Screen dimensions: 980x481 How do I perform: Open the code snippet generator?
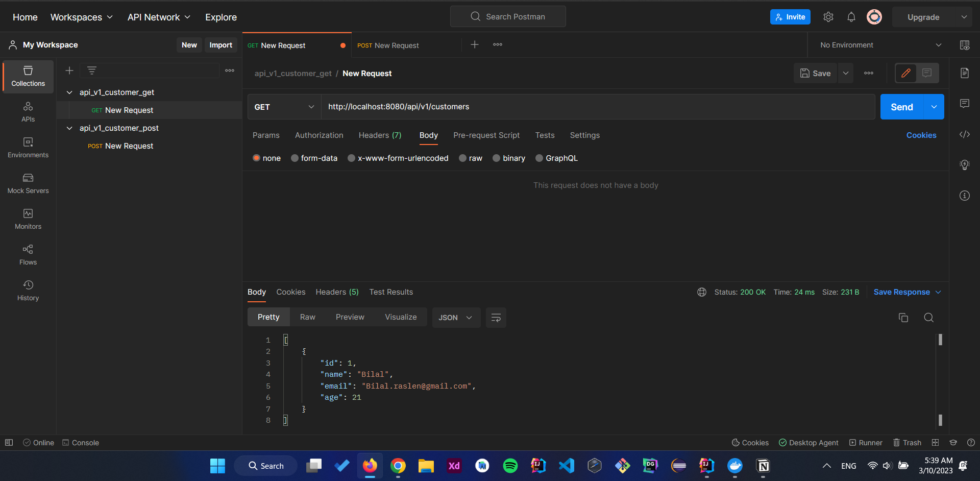click(x=965, y=134)
